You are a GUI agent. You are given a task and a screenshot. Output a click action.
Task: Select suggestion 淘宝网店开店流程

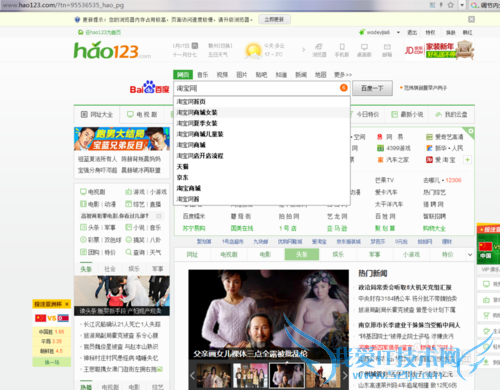coord(262,156)
